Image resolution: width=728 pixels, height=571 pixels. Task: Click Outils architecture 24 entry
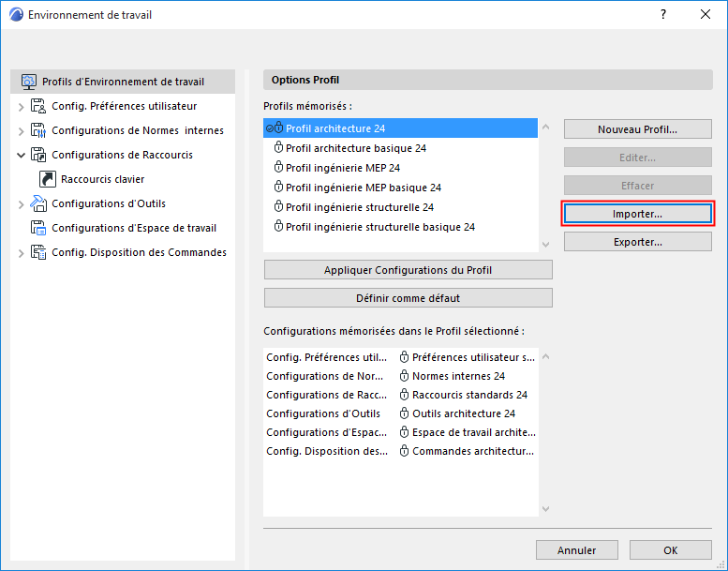pyautogui.click(x=464, y=413)
